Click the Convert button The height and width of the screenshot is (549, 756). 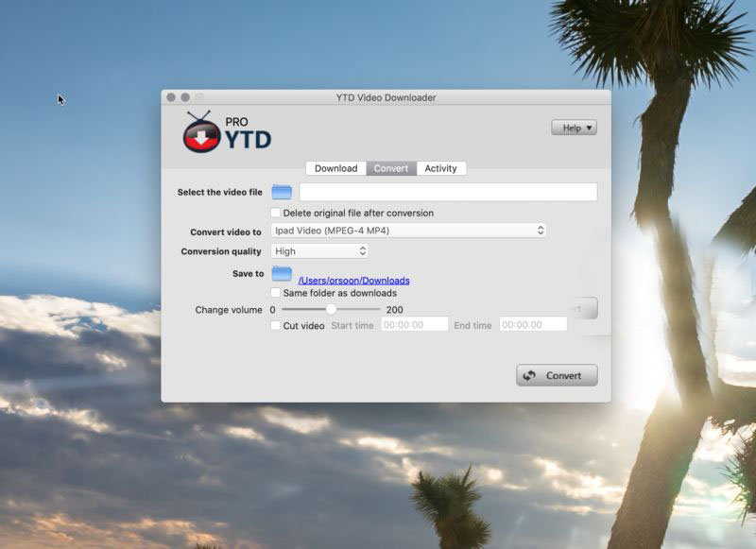[x=557, y=375]
